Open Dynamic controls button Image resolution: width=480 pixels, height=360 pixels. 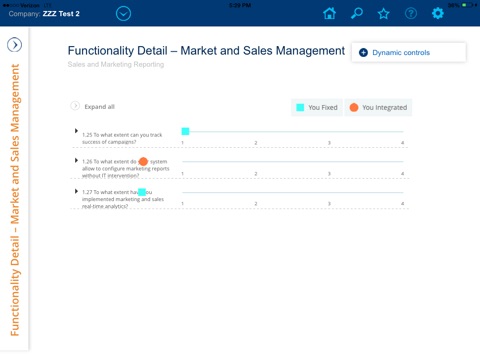409,52
